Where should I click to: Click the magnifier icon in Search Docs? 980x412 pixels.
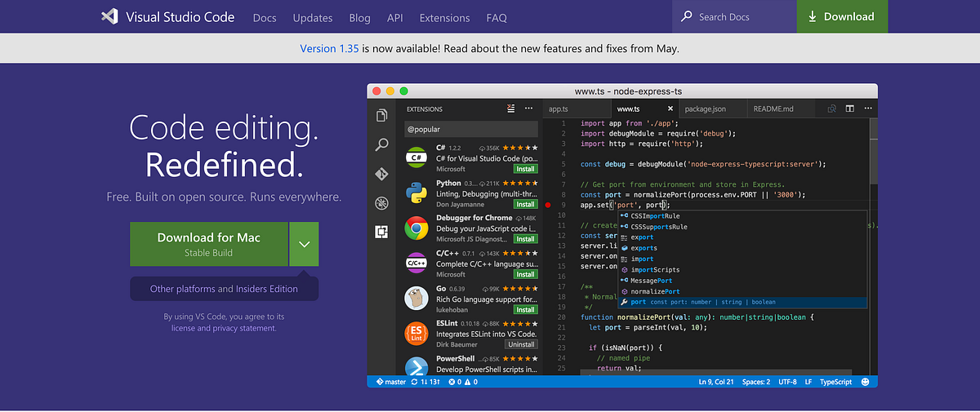tap(687, 16)
